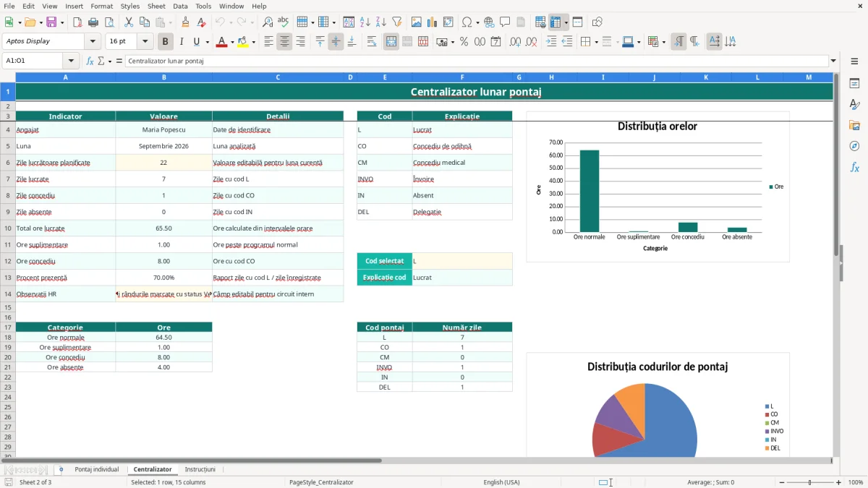Viewport: 868px width, 488px height.
Task: Expand the background color dropdown arrow
Action: [253, 42]
